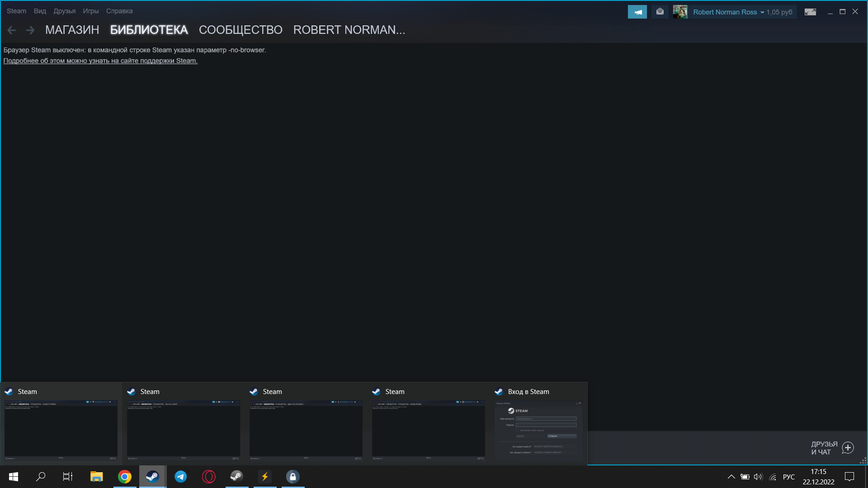
Task: Click the profile avatar picture
Action: tap(680, 12)
